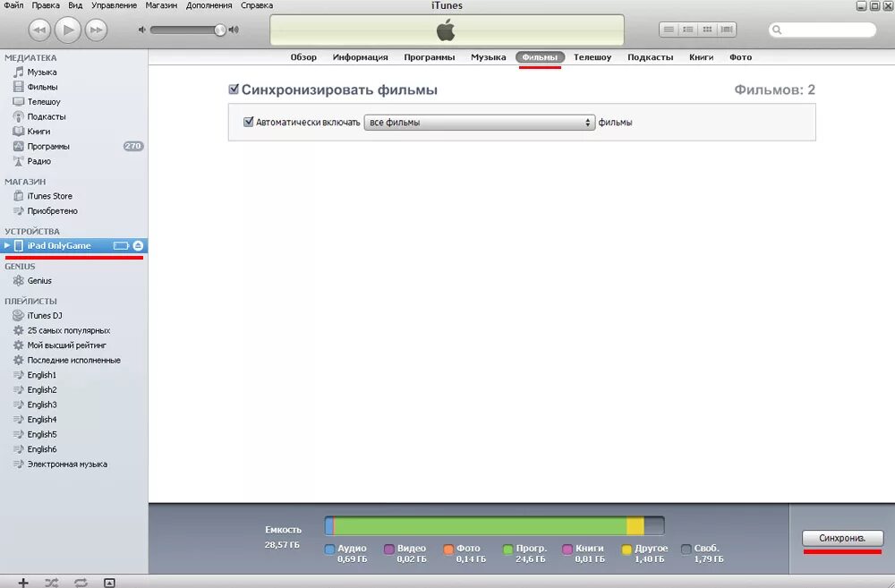Switch to the Информация tab
The height and width of the screenshot is (588, 895).
(x=360, y=57)
